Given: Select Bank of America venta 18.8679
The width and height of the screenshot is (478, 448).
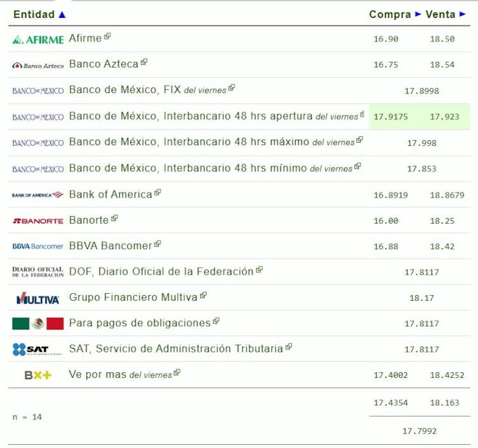Looking at the screenshot, I should 447,195.
